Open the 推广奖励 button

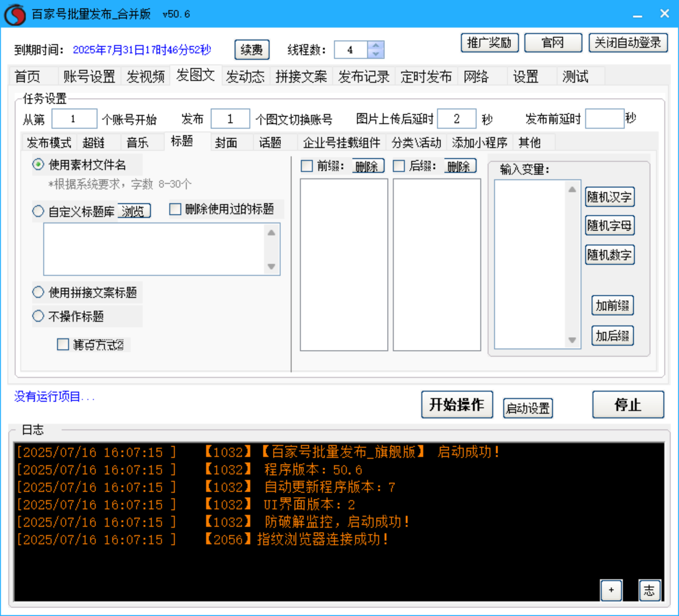click(489, 43)
